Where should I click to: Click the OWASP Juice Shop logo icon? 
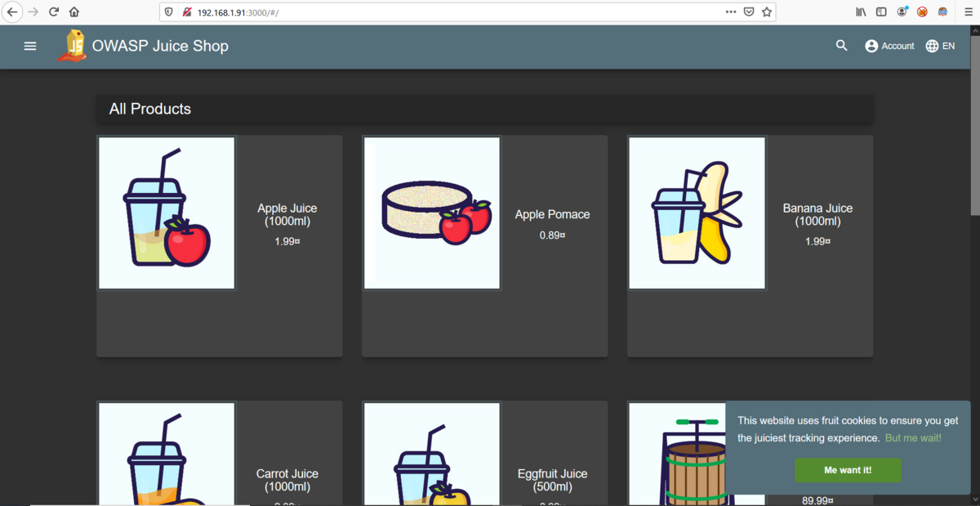pos(73,46)
